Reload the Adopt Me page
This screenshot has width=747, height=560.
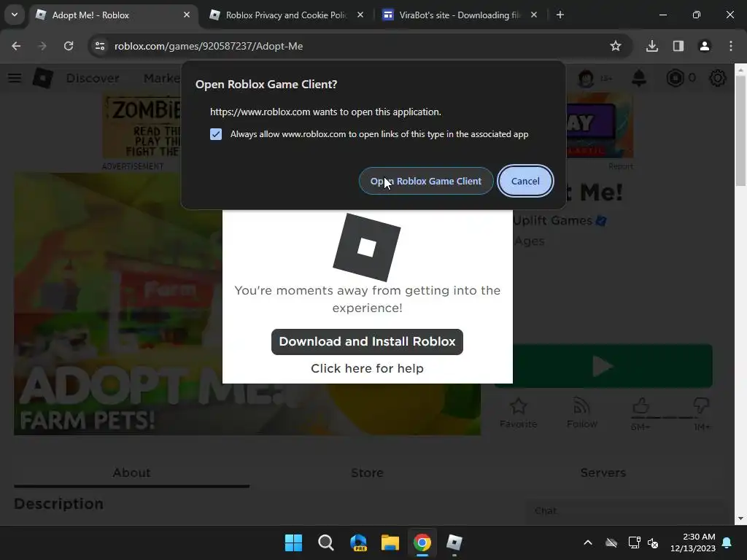click(69, 46)
